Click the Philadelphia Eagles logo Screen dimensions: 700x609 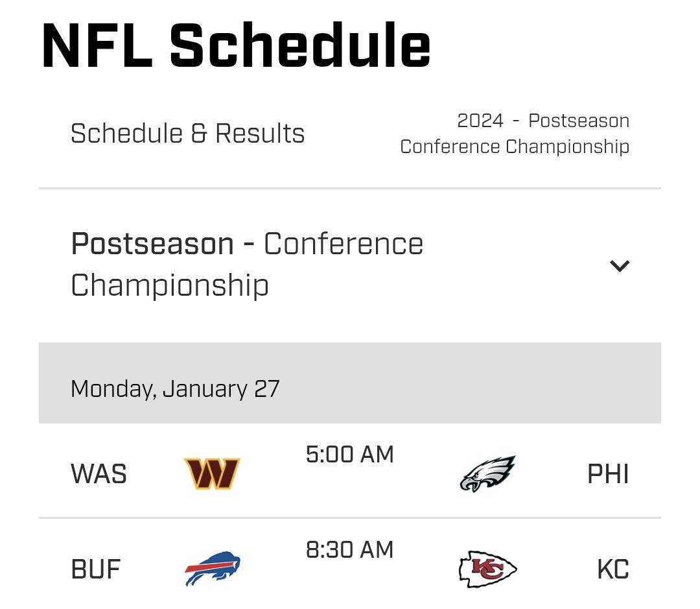(x=487, y=474)
